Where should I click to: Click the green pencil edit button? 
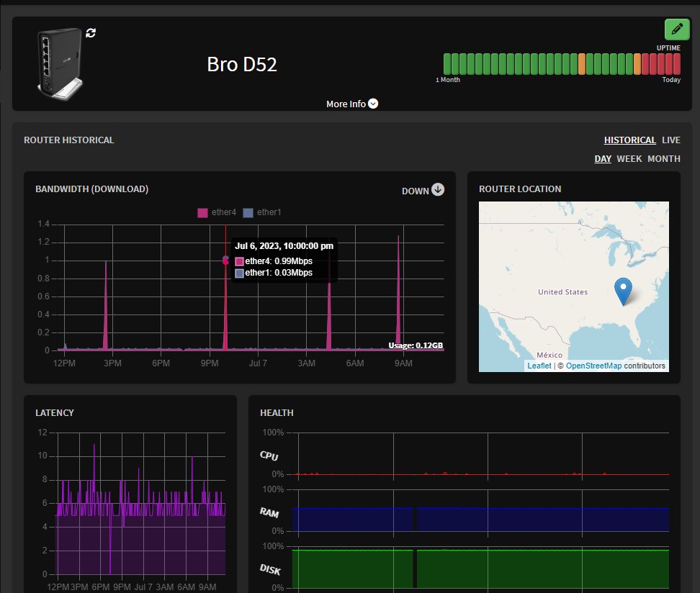coord(676,29)
